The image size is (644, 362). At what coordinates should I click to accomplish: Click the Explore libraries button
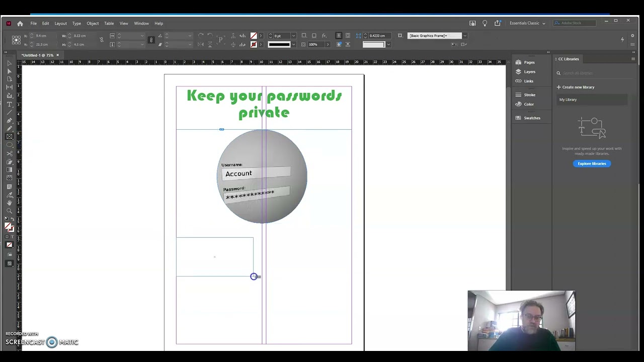coord(592,163)
